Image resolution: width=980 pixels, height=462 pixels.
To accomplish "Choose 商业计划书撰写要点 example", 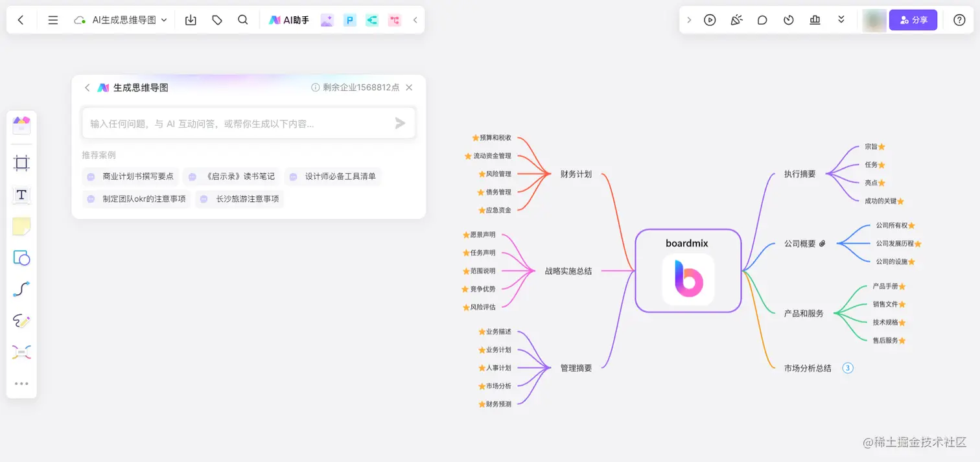I will click(130, 176).
